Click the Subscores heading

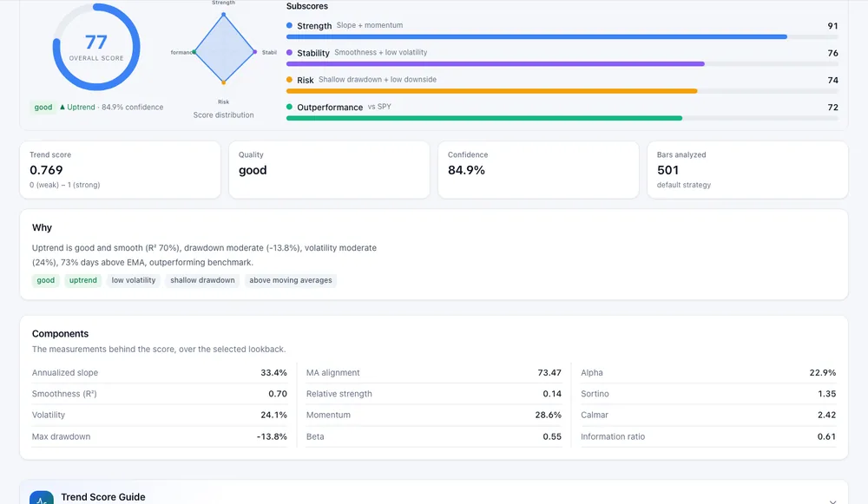click(307, 6)
